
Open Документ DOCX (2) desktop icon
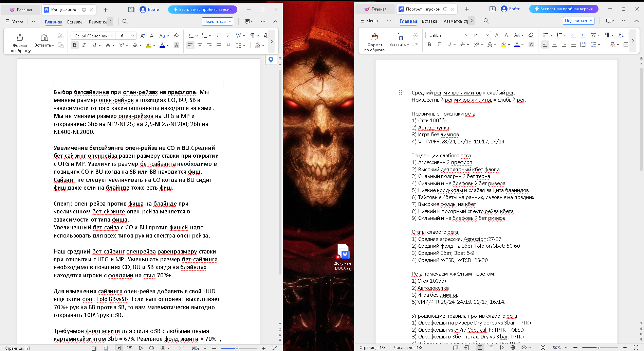pos(343,257)
